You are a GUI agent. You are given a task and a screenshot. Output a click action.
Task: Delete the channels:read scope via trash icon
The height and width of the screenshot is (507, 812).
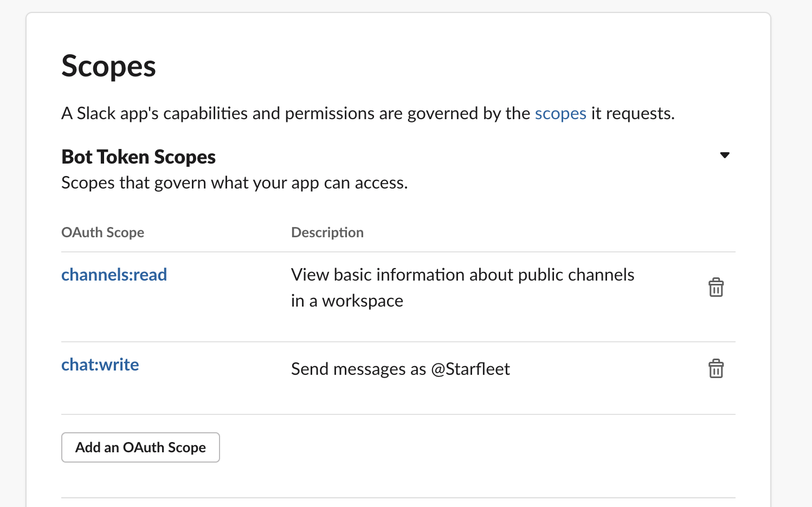point(716,288)
